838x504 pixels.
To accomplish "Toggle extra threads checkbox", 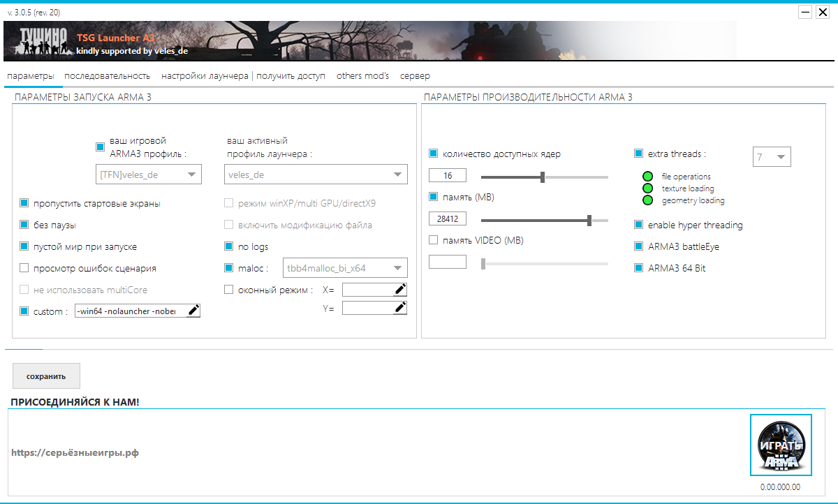I will (x=638, y=154).
